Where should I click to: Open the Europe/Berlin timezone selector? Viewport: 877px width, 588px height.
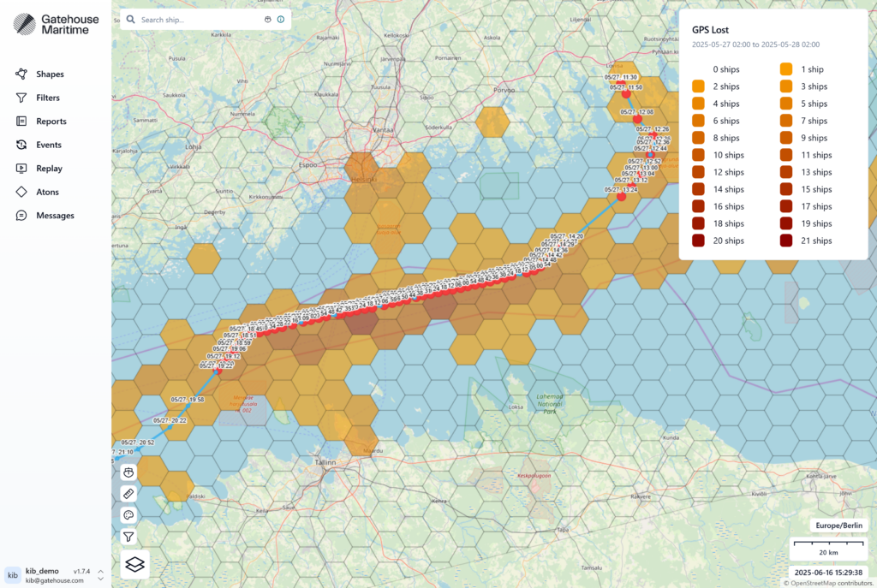pos(838,526)
